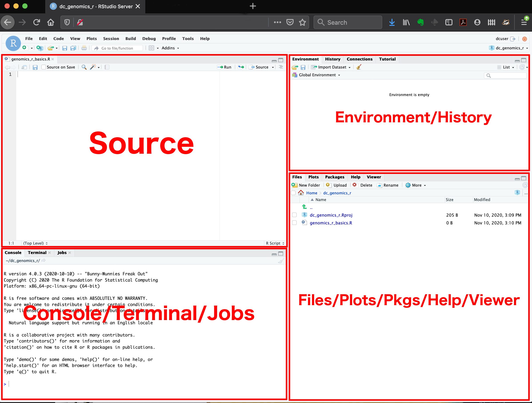Image resolution: width=532 pixels, height=403 pixels.
Task: Go up a directory using the green arrow
Action: coord(304,207)
